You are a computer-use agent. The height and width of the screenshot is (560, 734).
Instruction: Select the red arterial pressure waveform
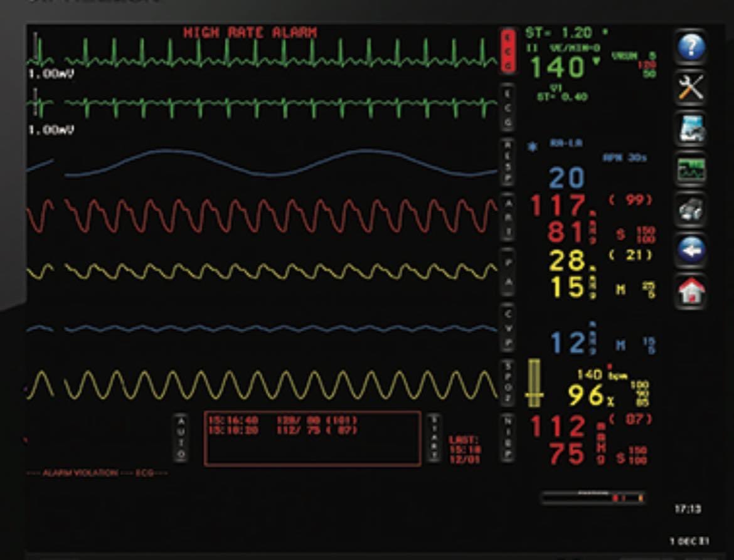click(262, 216)
